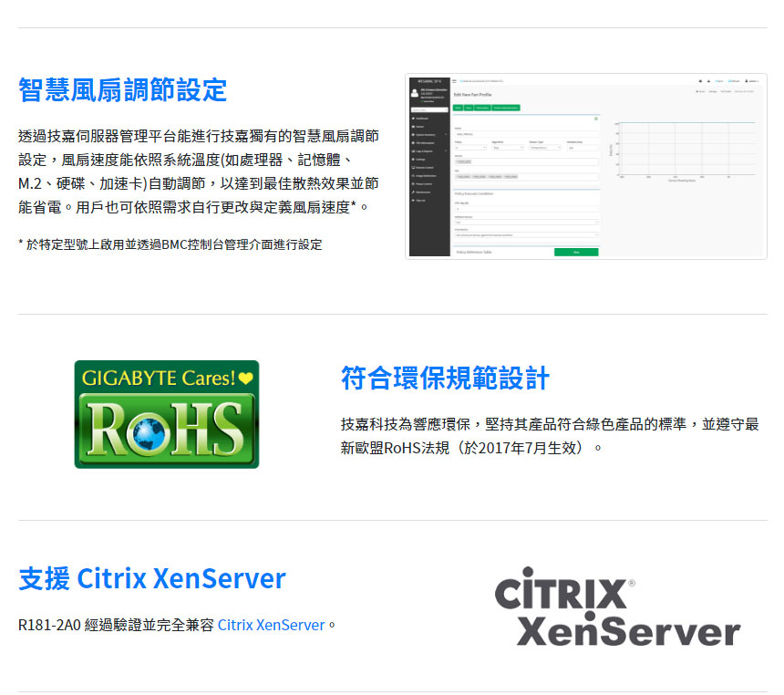Image resolution: width=784 pixels, height=695 pixels.
Task: Select the heading 符合環保規範設計
Action: (x=445, y=378)
